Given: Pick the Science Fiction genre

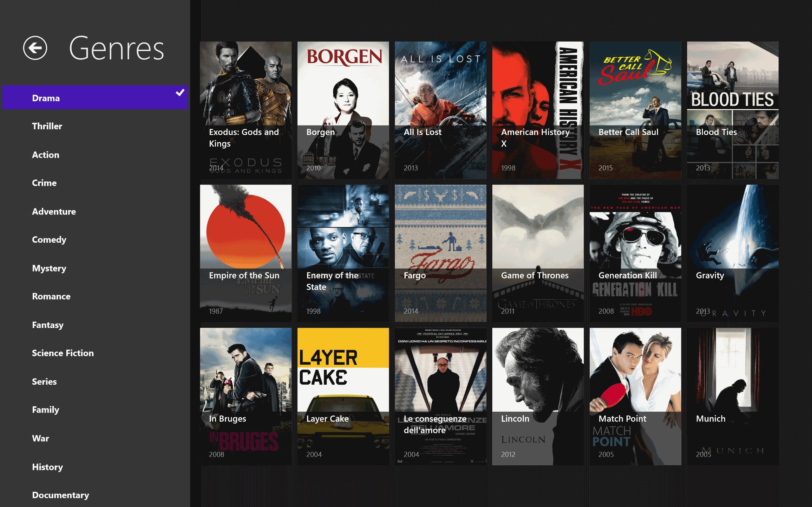Looking at the screenshot, I should [63, 353].
